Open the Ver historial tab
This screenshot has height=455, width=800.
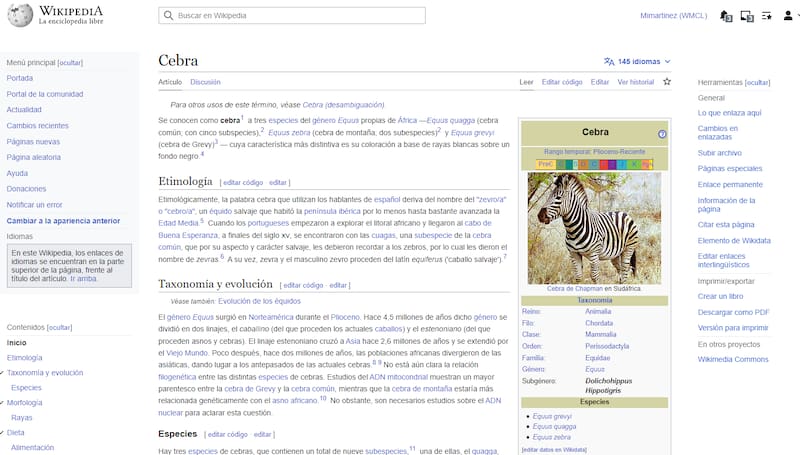coord(635,82)
